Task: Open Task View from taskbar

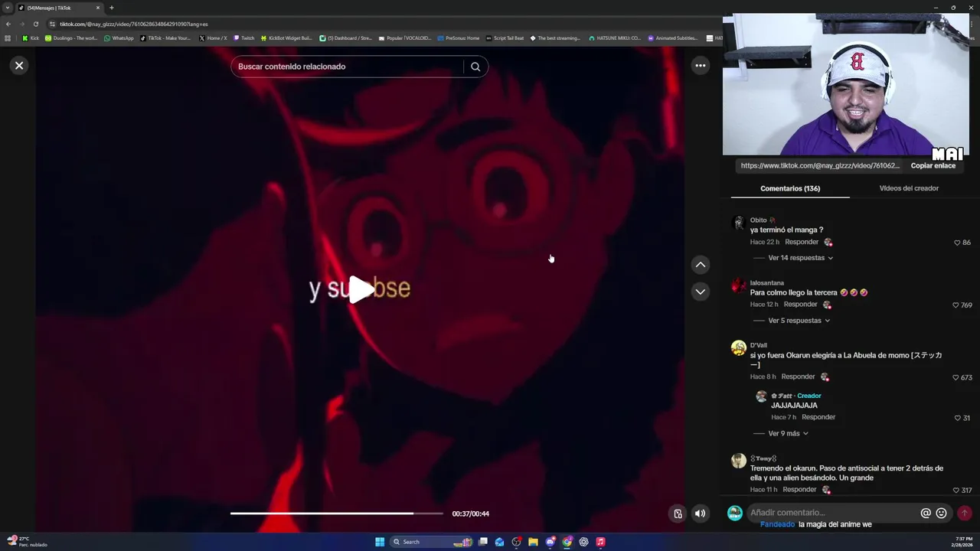Action: [483, 542]
